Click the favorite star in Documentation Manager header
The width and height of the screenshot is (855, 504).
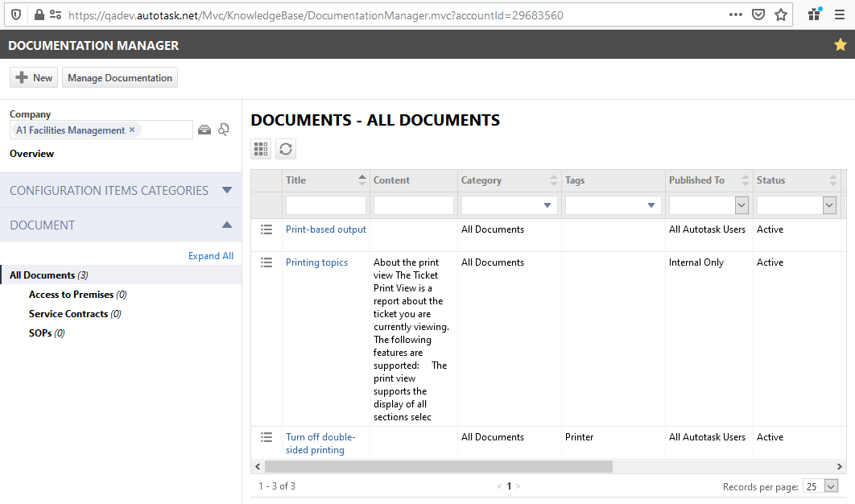click(841, 45)
